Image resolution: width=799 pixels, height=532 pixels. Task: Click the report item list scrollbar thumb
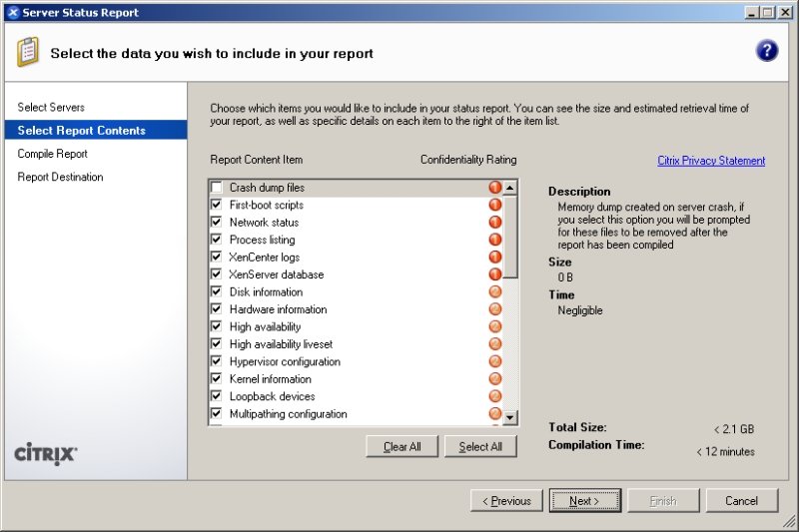click(x=510, y=237)
